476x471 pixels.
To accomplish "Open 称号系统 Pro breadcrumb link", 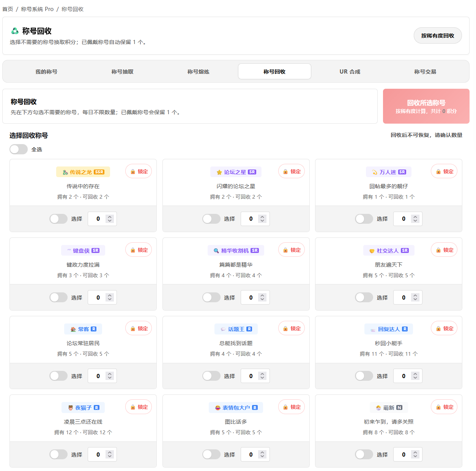I will (37, 9).
